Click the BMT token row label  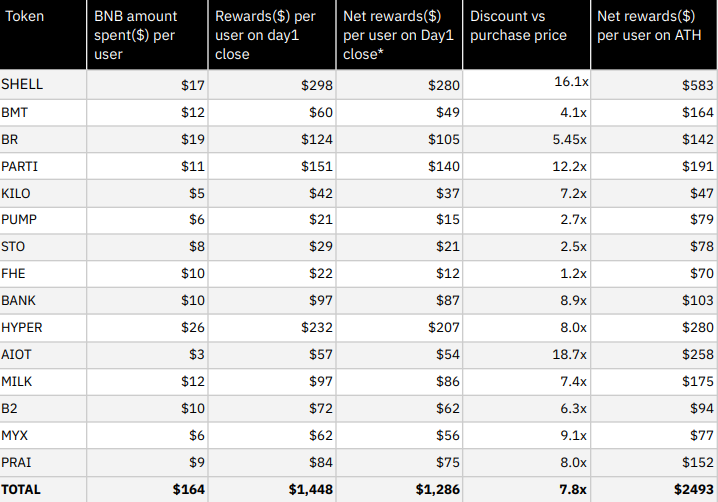point(43,112)
